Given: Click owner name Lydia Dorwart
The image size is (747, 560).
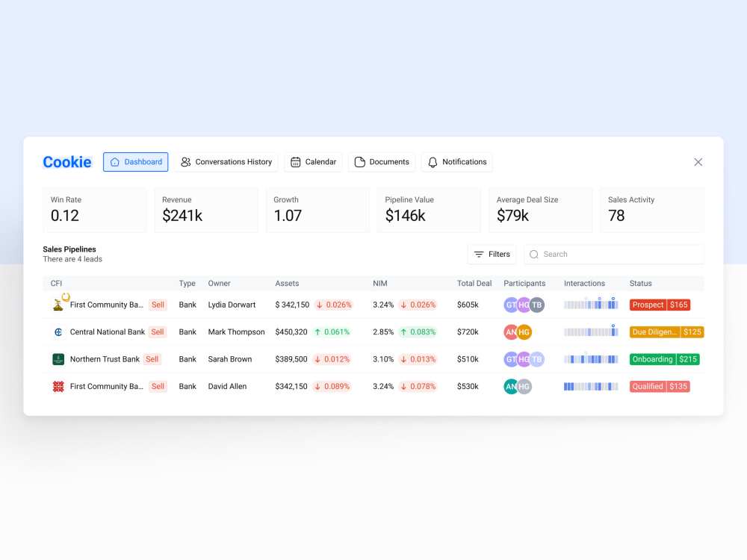Looking at the screenshot, I should (232, 305).
